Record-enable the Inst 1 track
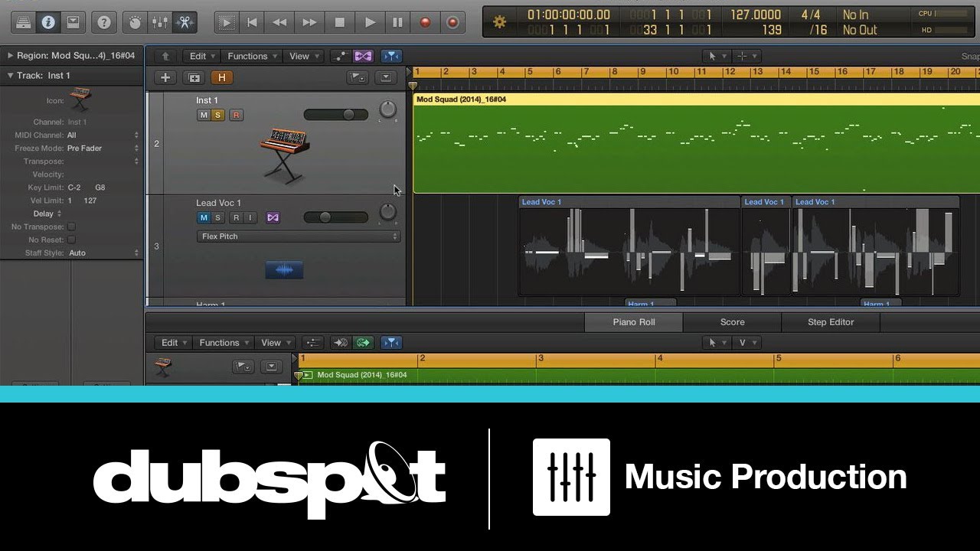 236,115
